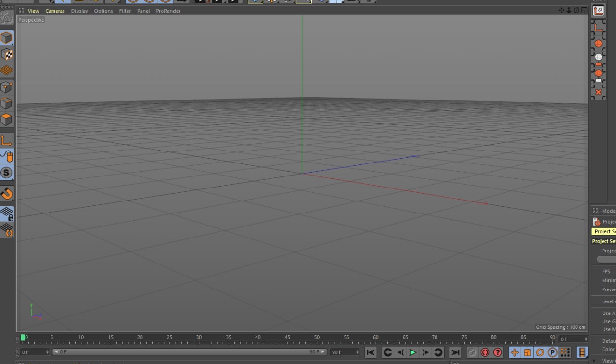Viewport: 616px width, 364px height.
Task: Open the Display menu
Action: (79, 11)
